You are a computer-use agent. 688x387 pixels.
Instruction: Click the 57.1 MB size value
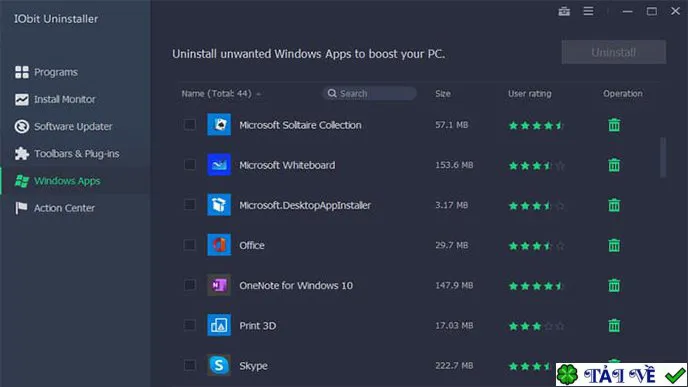click(452, 125)
